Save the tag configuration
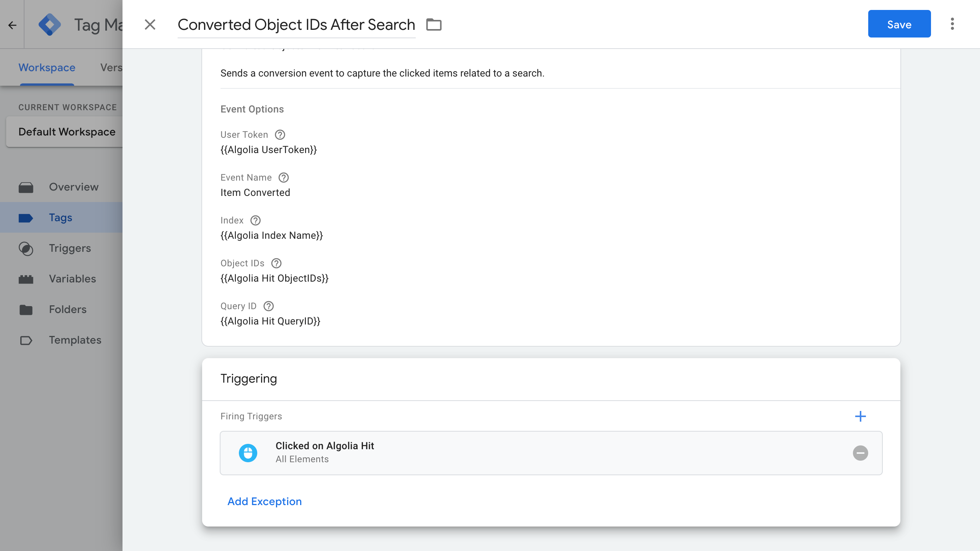 coord(899,24)
